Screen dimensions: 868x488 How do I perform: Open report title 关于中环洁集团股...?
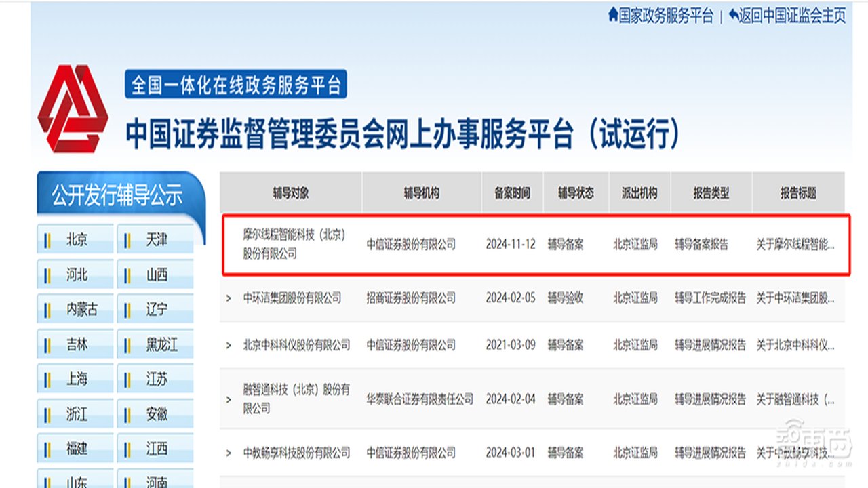[795, 298]
